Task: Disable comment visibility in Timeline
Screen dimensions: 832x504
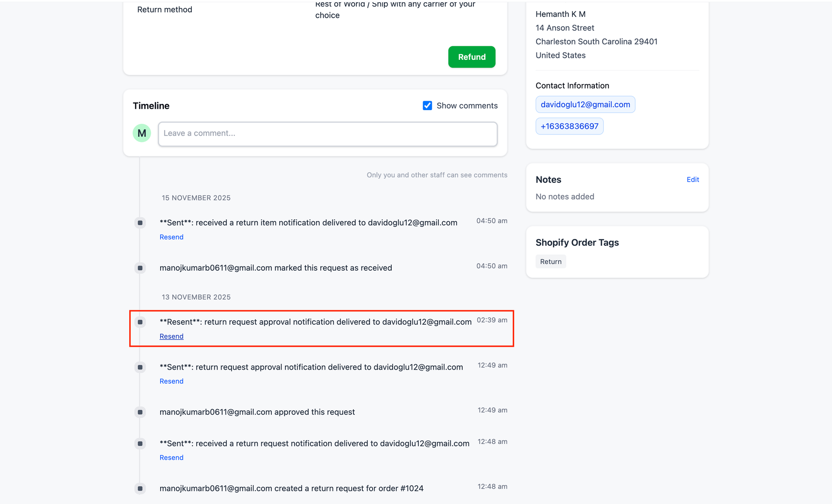Action: tap(427, 105)
